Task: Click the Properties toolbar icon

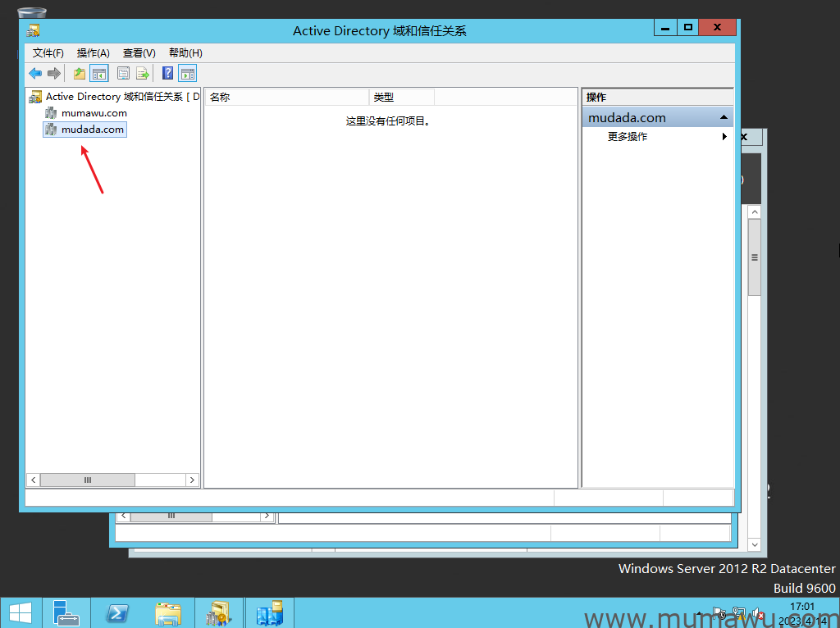Action: tap(123, 74)
